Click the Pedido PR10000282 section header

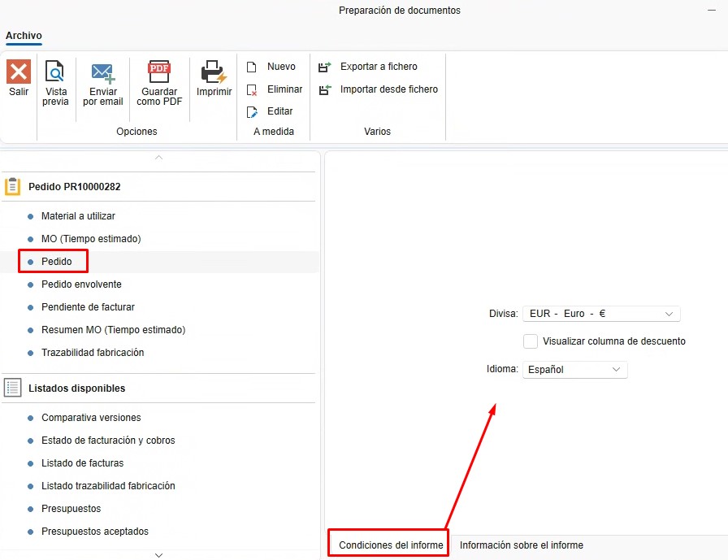[x=158, y=187]
